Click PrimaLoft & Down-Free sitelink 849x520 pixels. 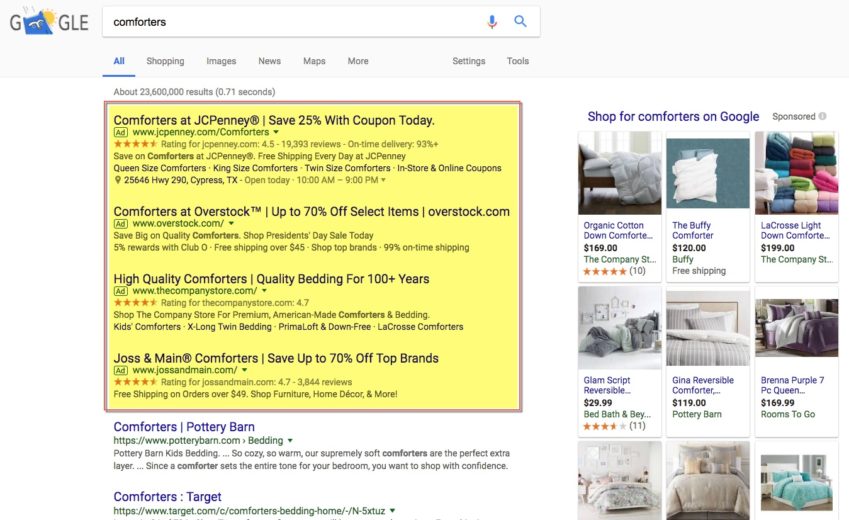325,327
